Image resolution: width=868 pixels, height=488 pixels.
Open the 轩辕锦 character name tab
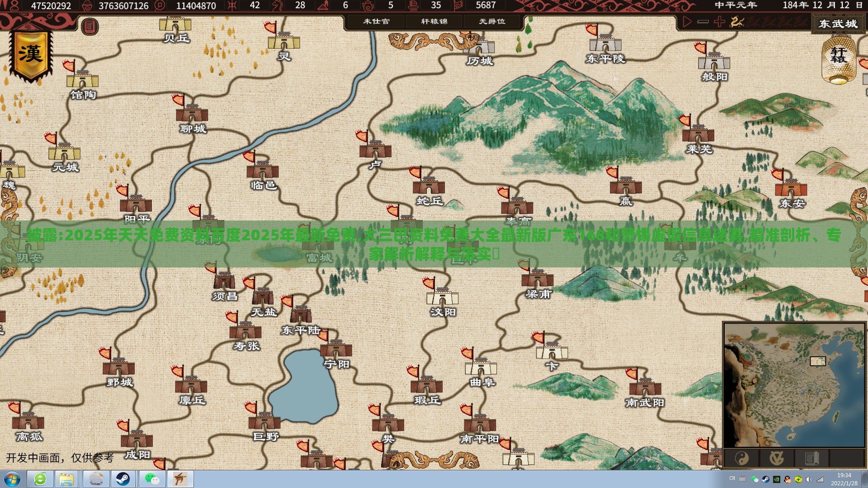(x=434, y=21)
